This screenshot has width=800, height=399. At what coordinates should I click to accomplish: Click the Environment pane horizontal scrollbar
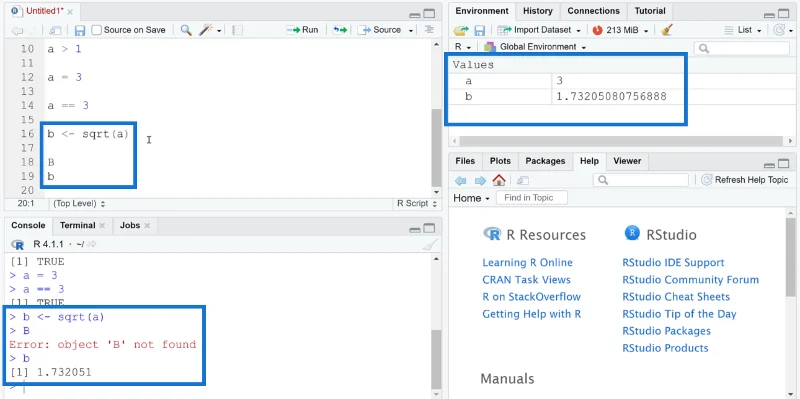tap(620, 140)
